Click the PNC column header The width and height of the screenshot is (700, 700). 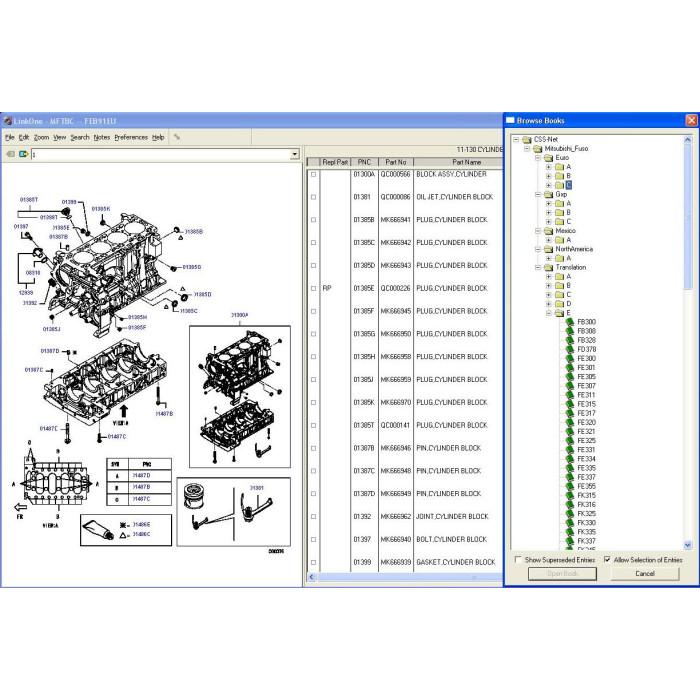tap(364, 162)
